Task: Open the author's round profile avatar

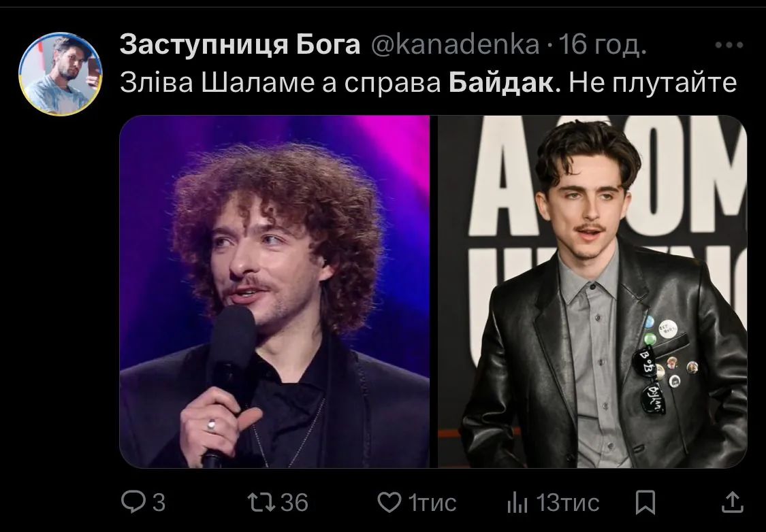Action: 61,74
